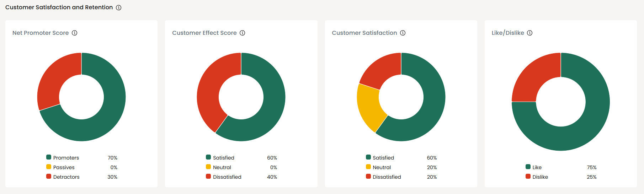Image resolution: width=644 pixels, height=194 pixels.
Task: Toggle Detractors legend item in NPS chart
Action: 66,177
